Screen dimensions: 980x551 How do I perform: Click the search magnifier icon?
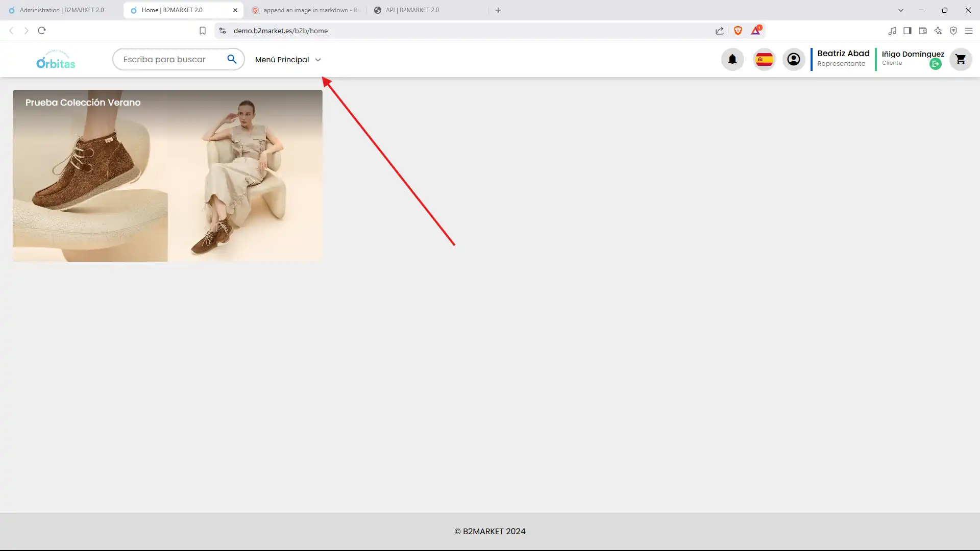[232, 60]
